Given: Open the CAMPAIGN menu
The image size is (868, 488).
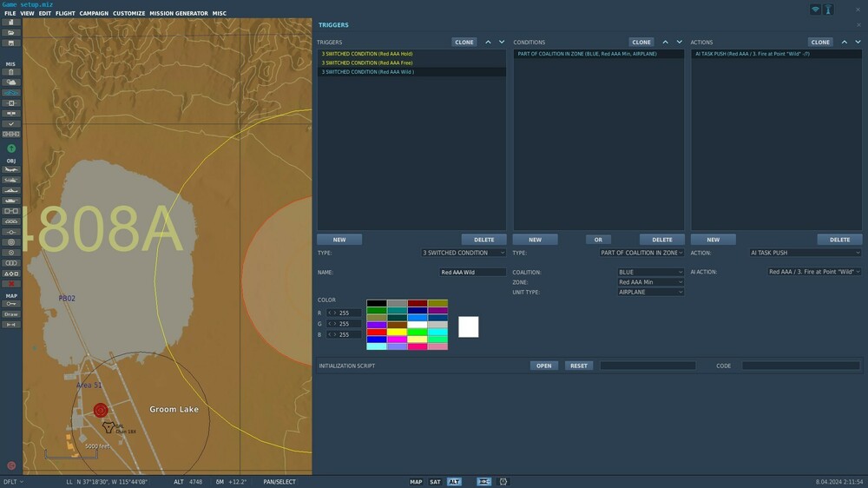Looking at the screenshot, I should coord(94,14).
